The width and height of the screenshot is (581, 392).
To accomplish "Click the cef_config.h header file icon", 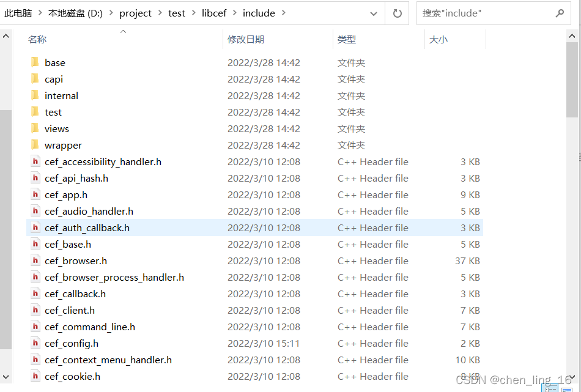I will (x=35, y=343).
